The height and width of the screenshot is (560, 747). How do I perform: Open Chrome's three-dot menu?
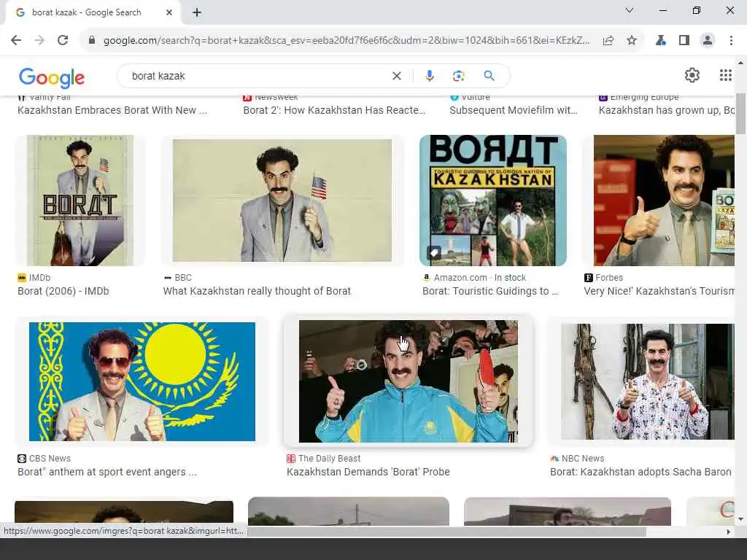731,41
